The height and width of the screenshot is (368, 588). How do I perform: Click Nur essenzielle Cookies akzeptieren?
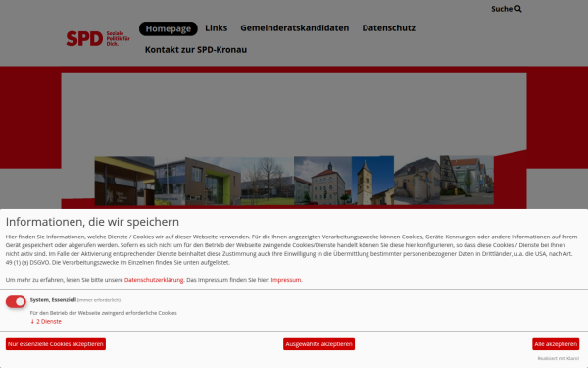click(56, 344)
